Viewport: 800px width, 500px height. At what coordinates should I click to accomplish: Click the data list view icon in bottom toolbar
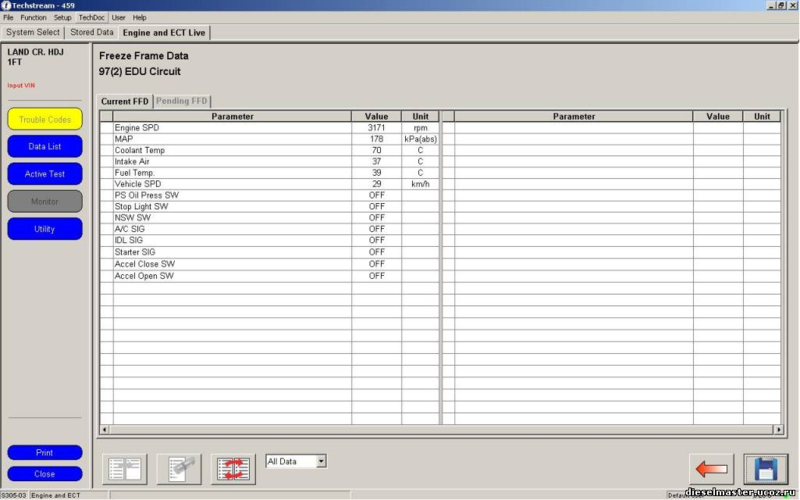pyautogui.click(x=125, y=468)
